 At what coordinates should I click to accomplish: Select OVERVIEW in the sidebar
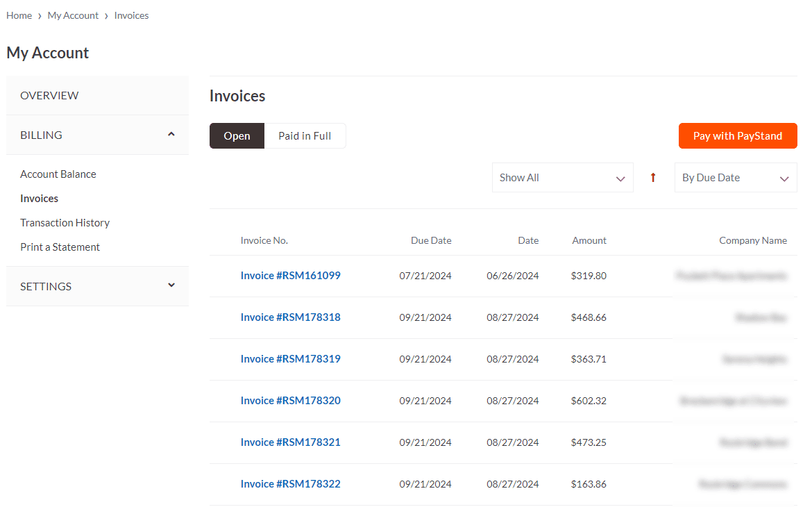pos(97,95)
